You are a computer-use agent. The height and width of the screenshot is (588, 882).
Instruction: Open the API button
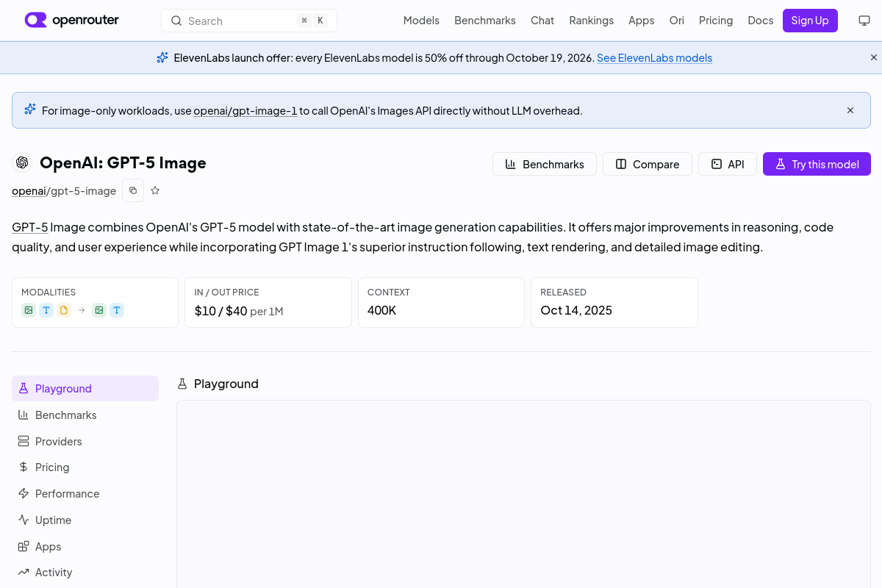[x=728, y=164]
